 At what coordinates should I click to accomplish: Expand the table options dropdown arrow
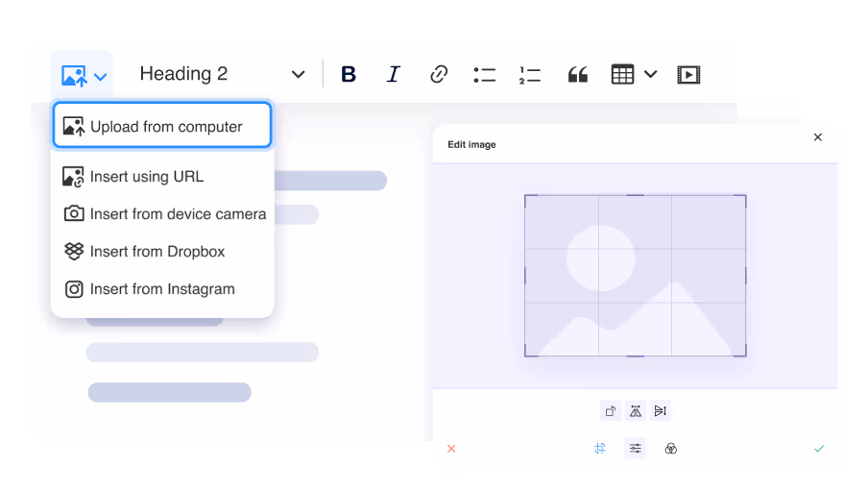point(651,74)
